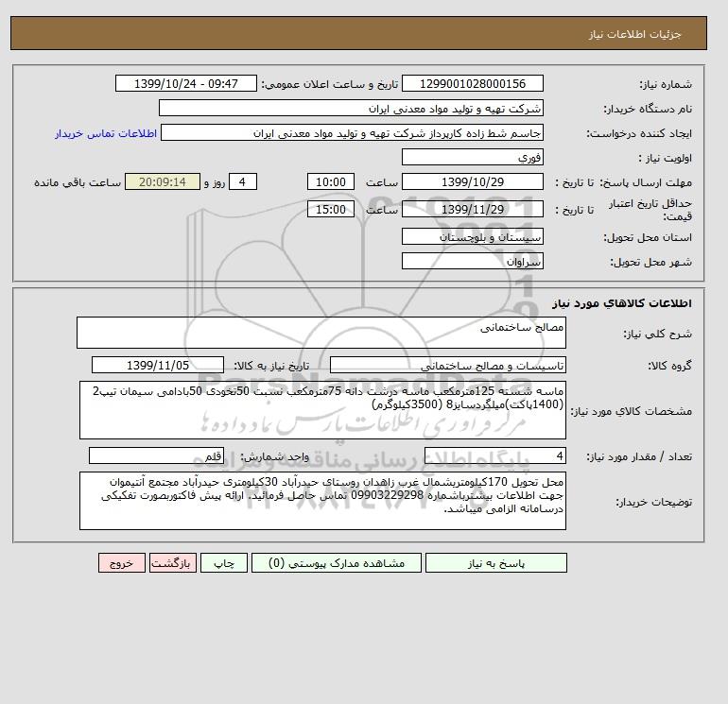This screenshot has height=704, width=728.
Task: Click the priority field فوري
Action: [472, 157]
